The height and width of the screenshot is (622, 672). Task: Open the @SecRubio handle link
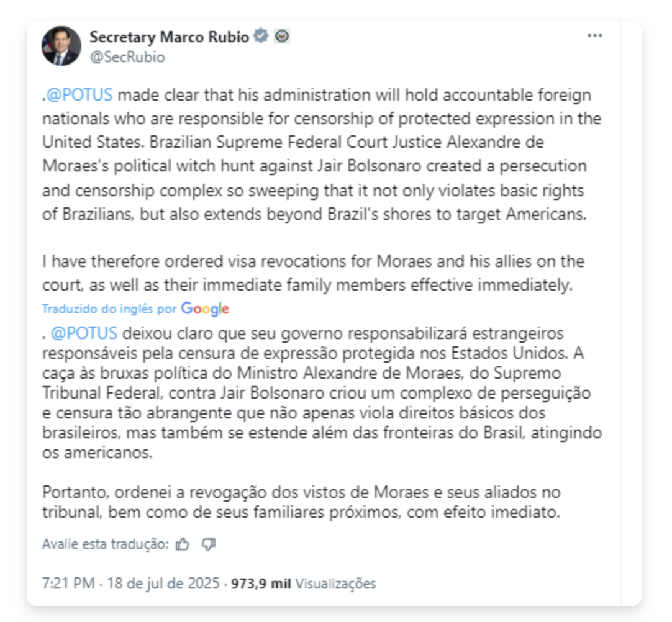pos(127,57)
